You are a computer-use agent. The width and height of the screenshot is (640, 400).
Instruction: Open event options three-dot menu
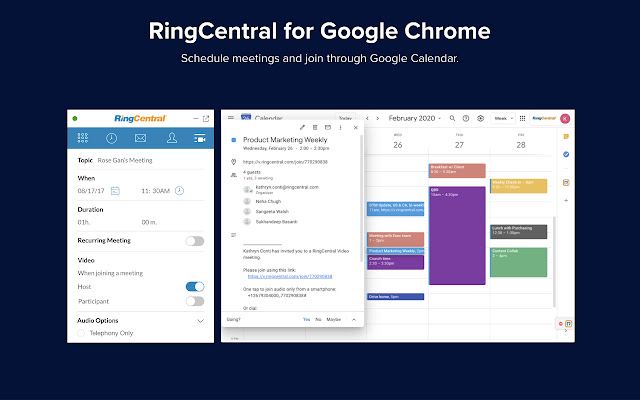[x=340, y=127]
